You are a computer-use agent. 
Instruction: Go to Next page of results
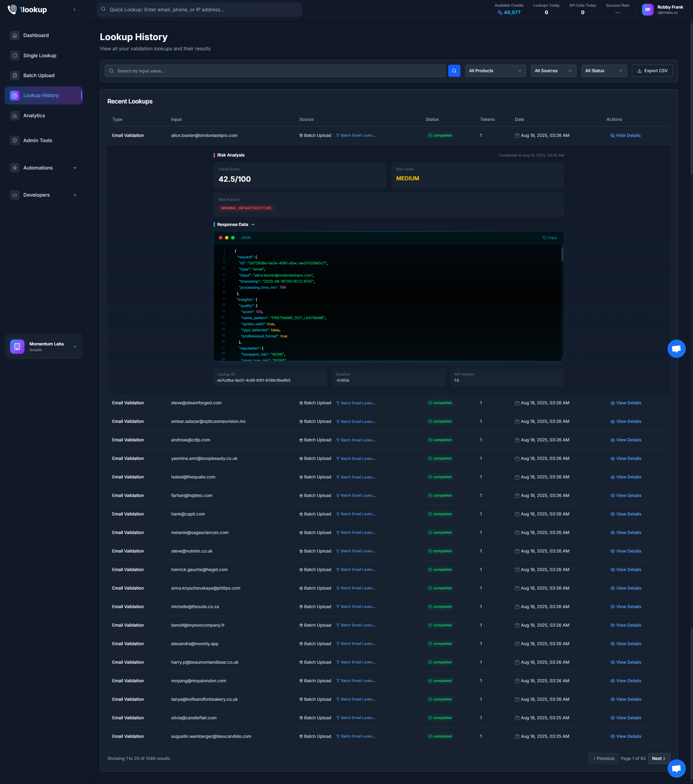click(658, 758)
